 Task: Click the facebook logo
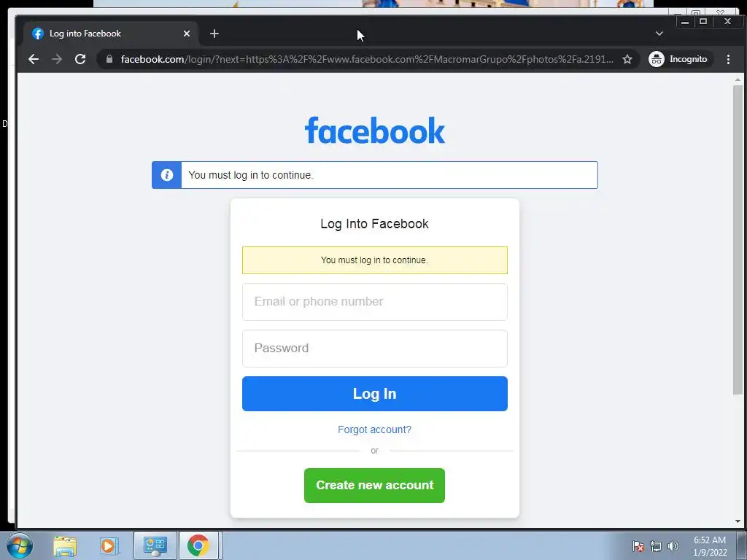pyautogui.click(x=375, y=130)
